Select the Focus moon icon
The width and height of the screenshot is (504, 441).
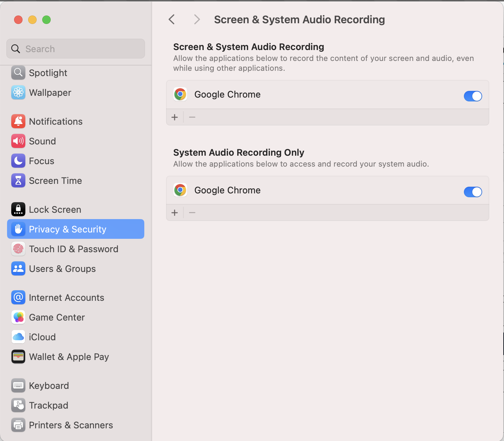click(18, 161)
